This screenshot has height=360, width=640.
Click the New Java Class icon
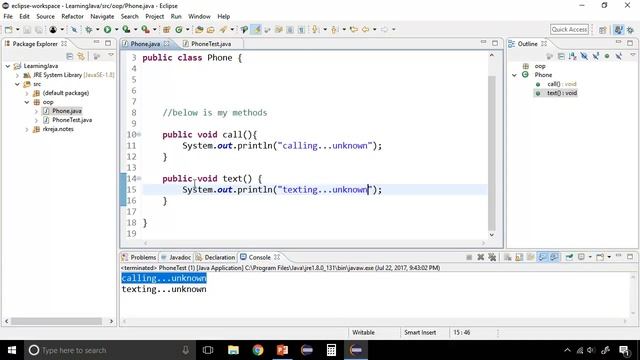click(x=179, y=29)
